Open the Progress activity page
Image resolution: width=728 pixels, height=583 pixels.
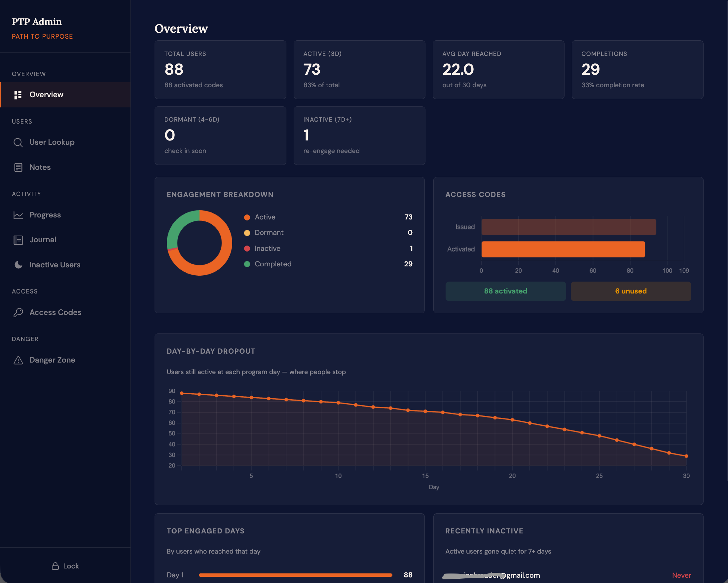pyautogui.click(x=65, y=215)
